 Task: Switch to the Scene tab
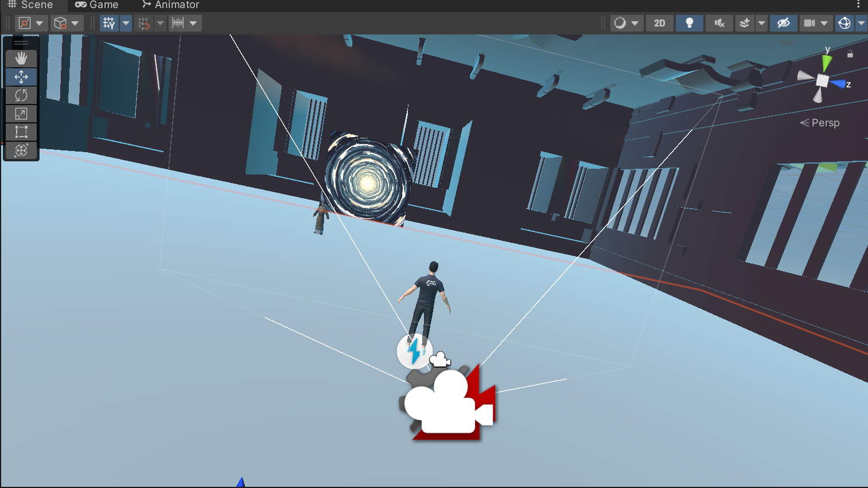tap(31, 5)
